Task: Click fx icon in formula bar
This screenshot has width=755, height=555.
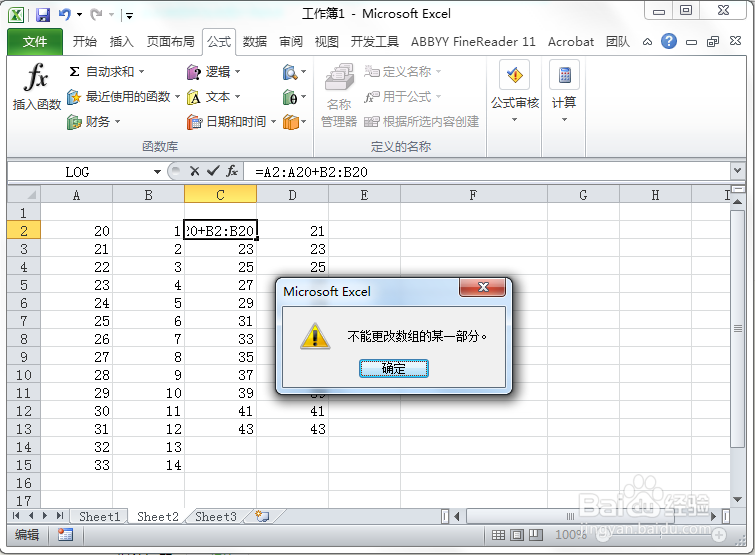Action: [232, 171]
